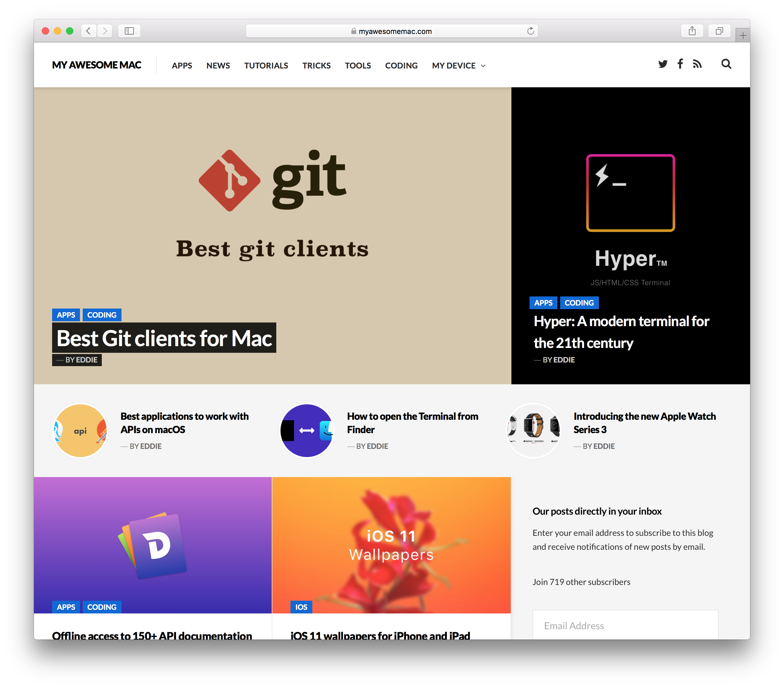
Task: Toggle the Safari sidebar button
Action: (x=129, y=31)
